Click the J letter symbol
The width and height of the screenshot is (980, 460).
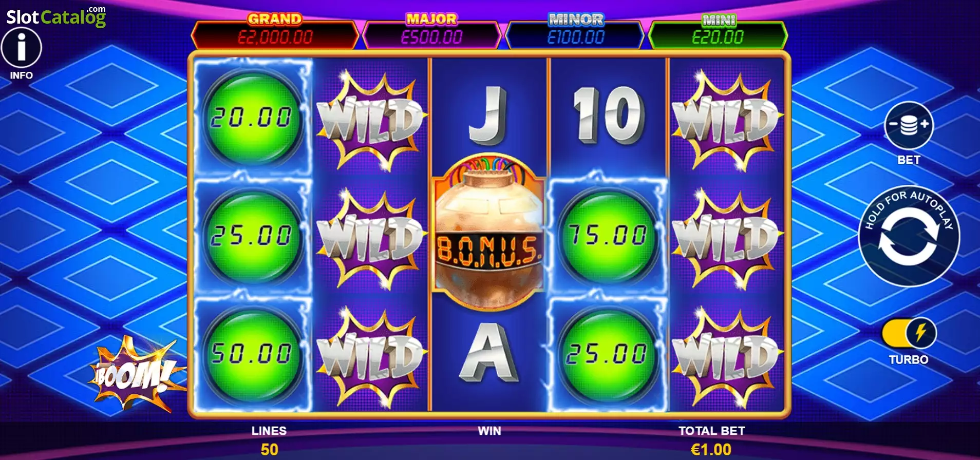[x=488, y=115]
